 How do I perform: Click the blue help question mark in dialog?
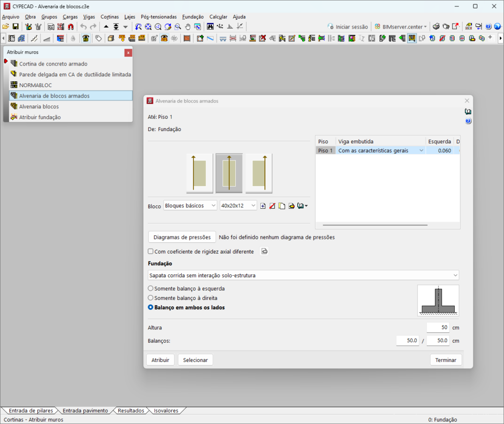pyautogui.click(x=468, y=121)
